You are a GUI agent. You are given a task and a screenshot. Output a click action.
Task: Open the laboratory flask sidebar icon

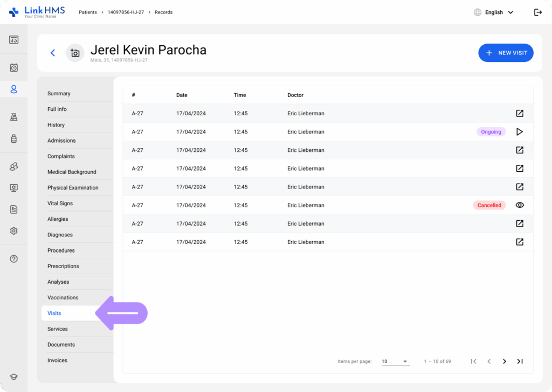point(13,117)
